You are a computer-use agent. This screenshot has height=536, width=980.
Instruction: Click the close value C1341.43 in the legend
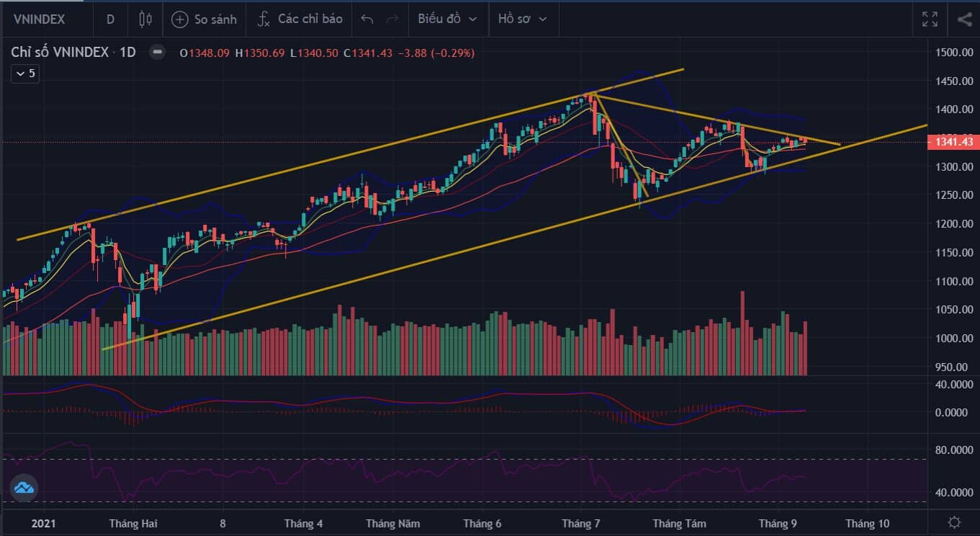(368, 53)
